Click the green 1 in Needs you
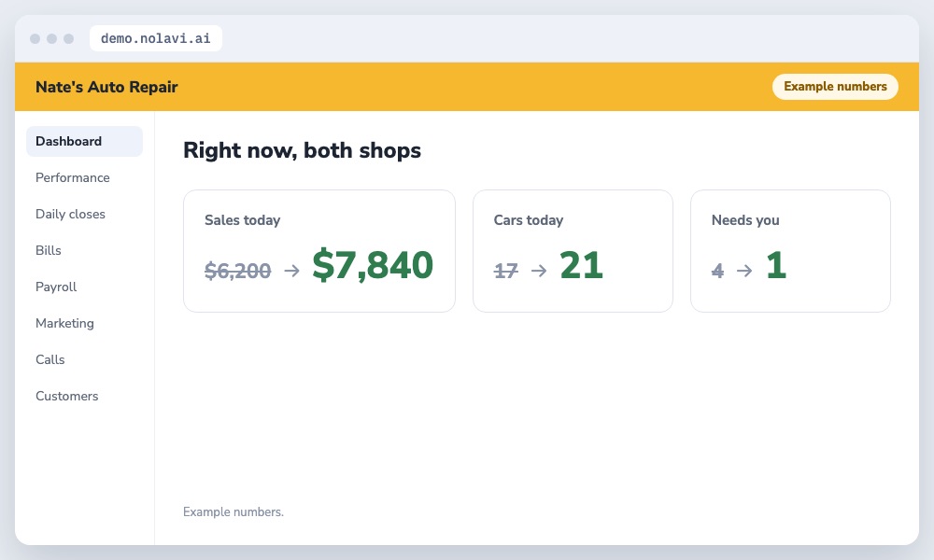The width and height of the screenshot is (934, 560). pyautogui.click(x=776, y=265)
